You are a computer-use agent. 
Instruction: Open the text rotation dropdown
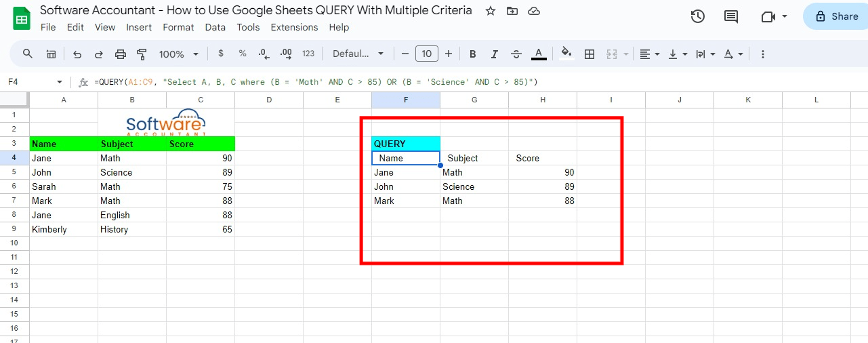pos(733,54)
